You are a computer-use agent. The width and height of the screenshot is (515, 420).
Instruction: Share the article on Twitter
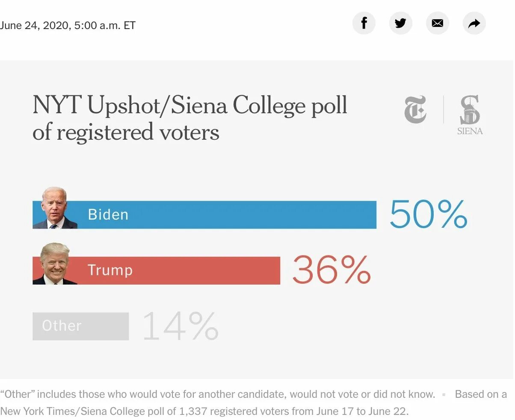click(x=400, y=23)
